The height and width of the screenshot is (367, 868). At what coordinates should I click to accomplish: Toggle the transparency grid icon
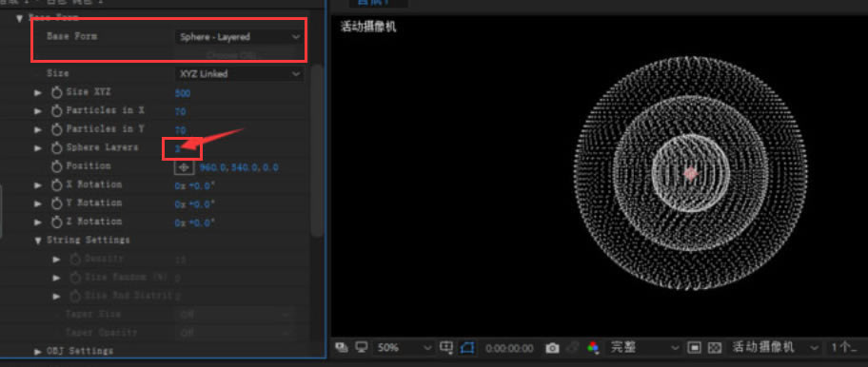pyautogui.click(x=715, y=348)
